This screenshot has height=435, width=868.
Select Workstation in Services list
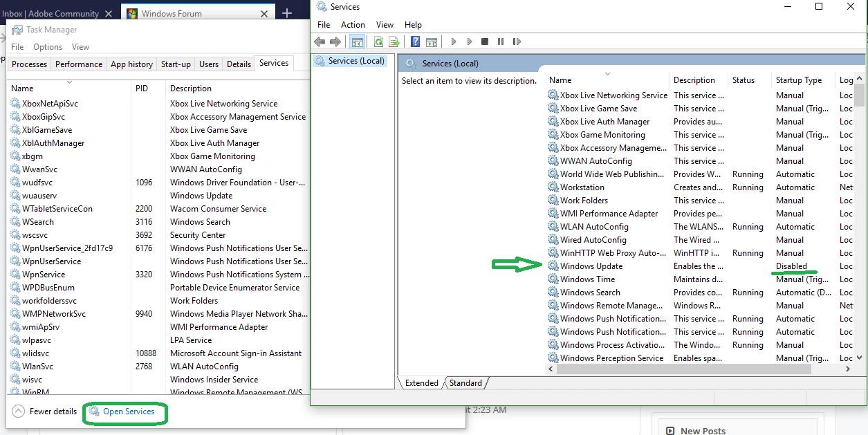582,187
